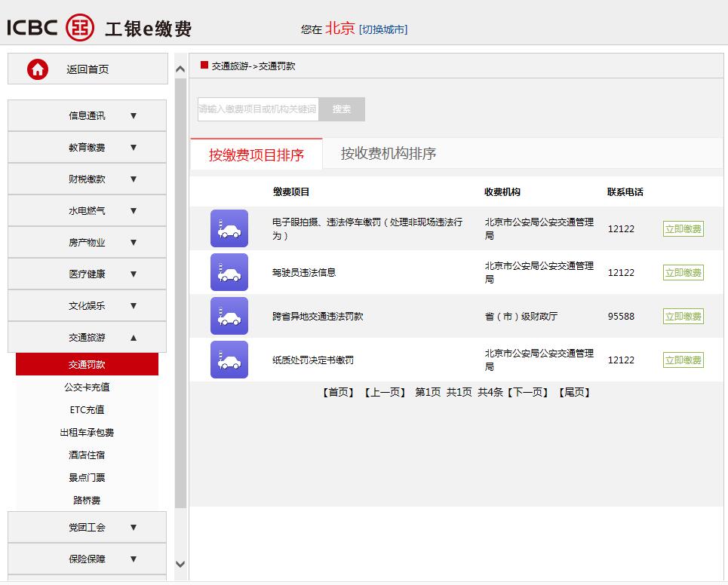This screenshot has width=728, height=585.
Task: Expand the 医疗健康 category
Action: point(88,274)
